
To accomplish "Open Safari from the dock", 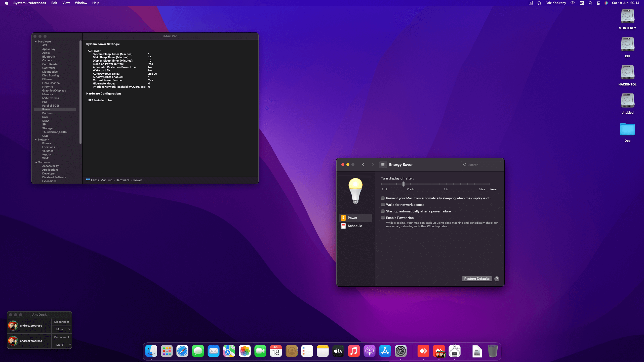I will (x=182, y=351).
